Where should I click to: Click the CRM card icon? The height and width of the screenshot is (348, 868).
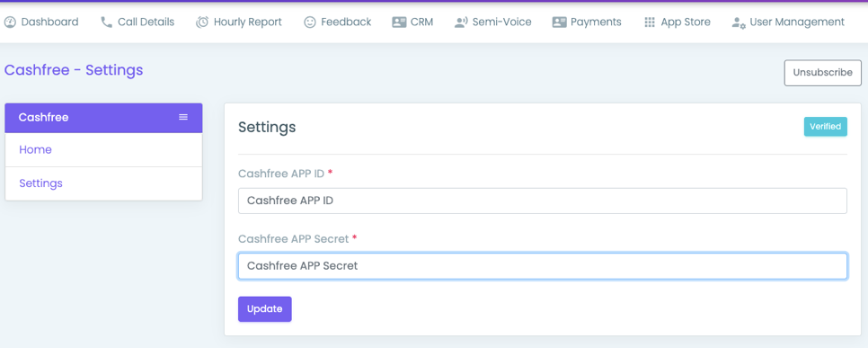(399, 22)
